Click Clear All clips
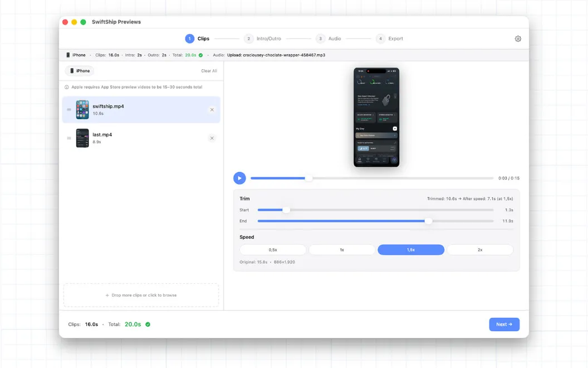 click(x=209, y=71)
